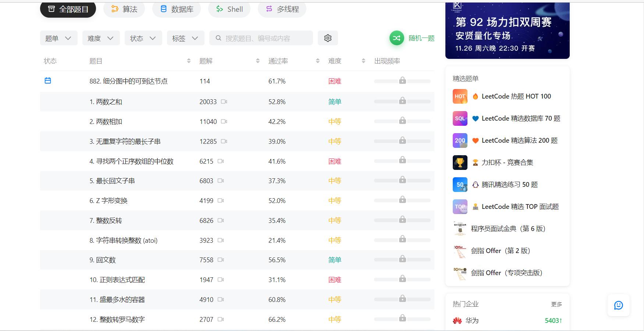Click the video solution icon for 两数之和
Screen dimensions: 644x331
tap(223, 102)
